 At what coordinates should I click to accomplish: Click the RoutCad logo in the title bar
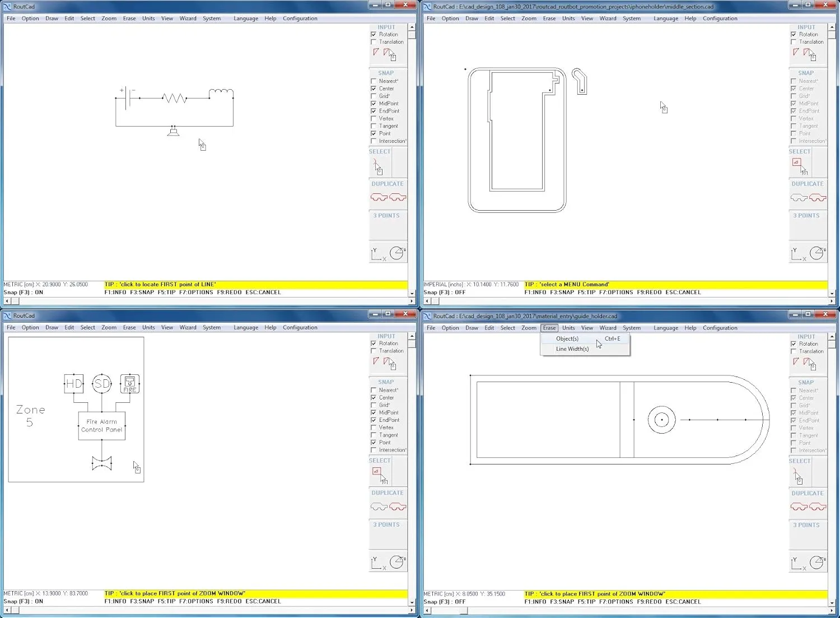click(8, 6)
